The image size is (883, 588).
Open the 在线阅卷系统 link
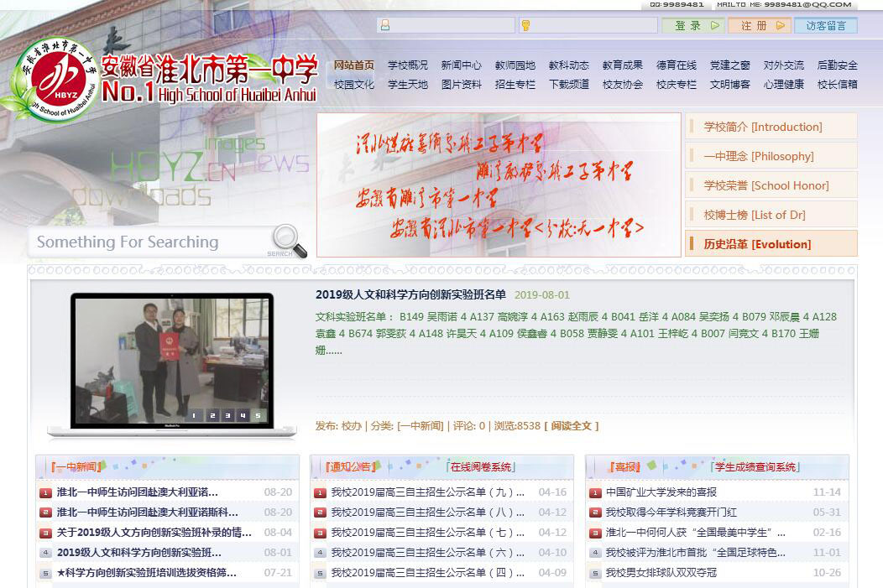480,467
